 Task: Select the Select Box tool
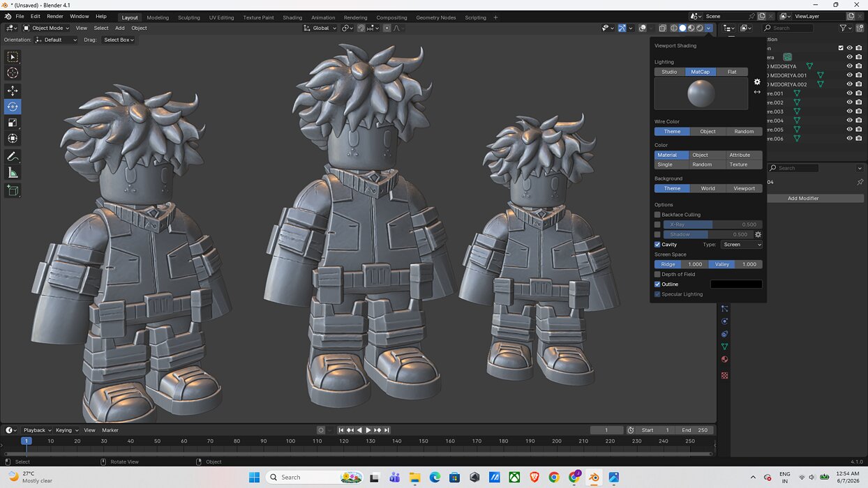point(13,57)
